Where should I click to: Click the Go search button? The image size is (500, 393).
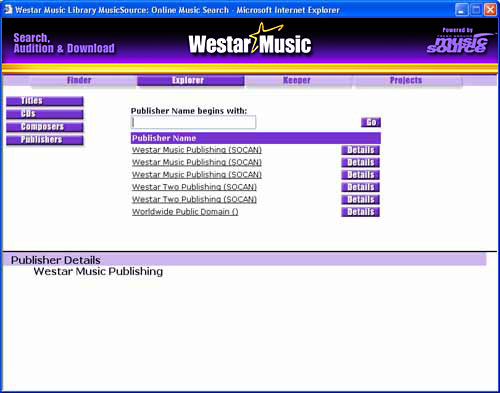[371, 122]
